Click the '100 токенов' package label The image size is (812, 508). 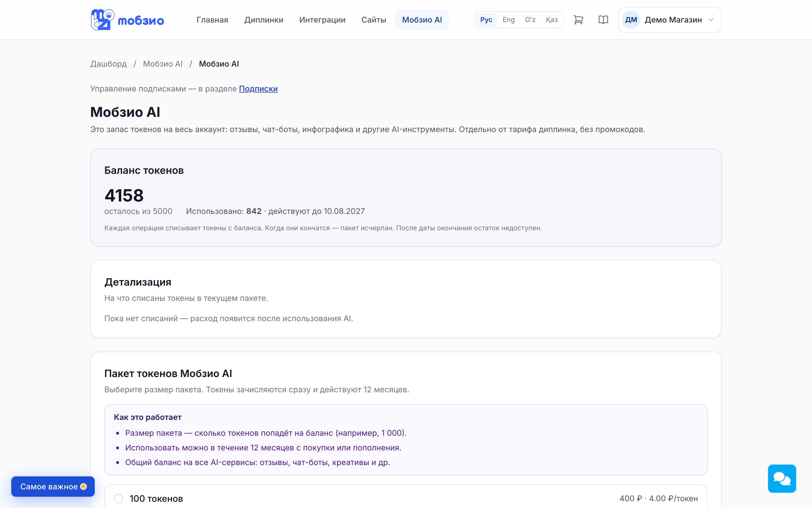tap(156, 498)
